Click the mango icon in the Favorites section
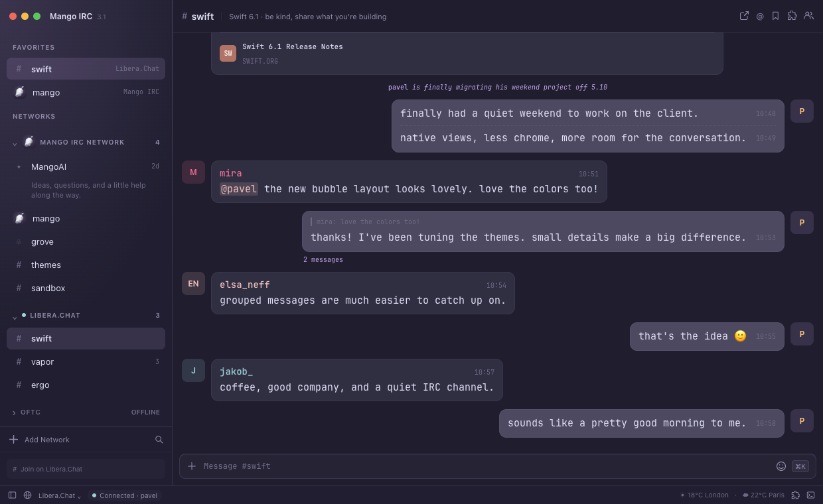This screenshot has height=504, width=823. tap(19, 92)
